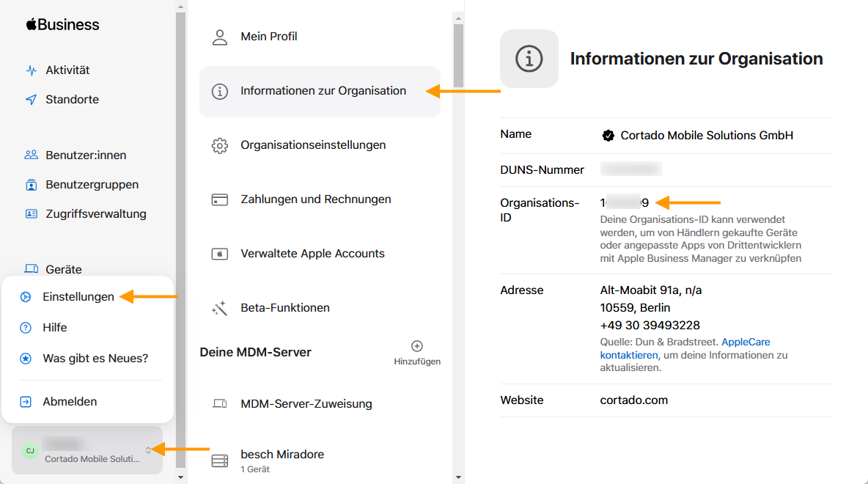The width and height of the screenshot is (868, 484).
Task: Click the Was gibt es Neues star icon
Action: tap(26, 359)
